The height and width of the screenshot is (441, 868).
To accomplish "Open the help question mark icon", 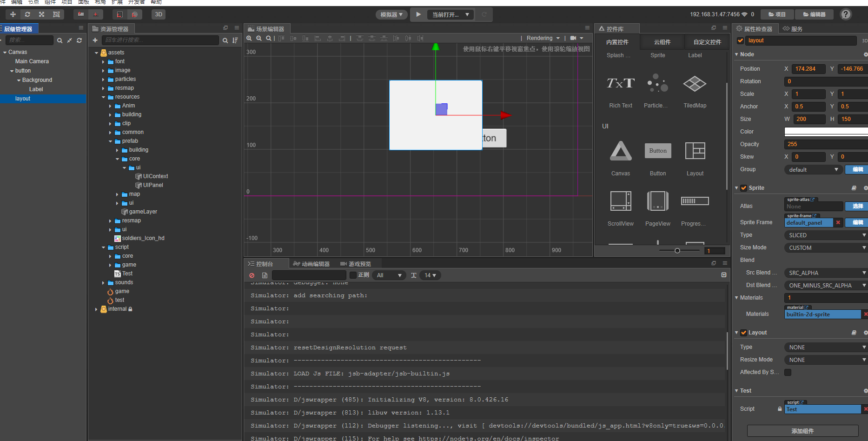I will click(846, 14).
